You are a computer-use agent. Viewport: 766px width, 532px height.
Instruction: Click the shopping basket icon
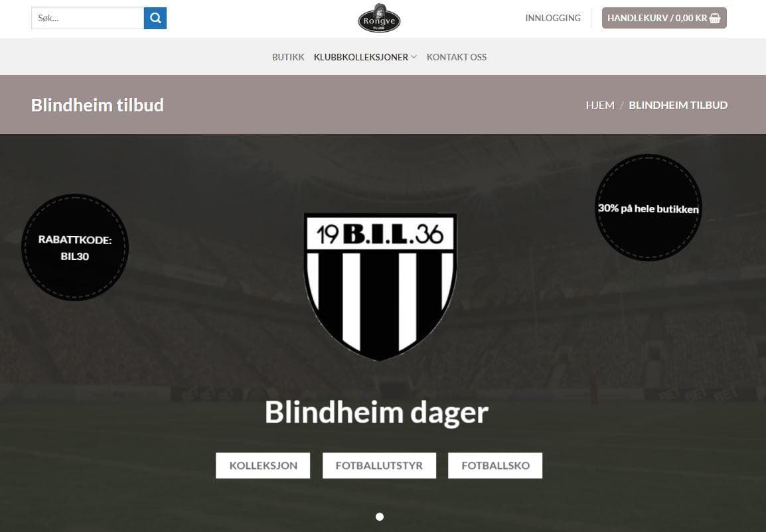pos(715,18)
